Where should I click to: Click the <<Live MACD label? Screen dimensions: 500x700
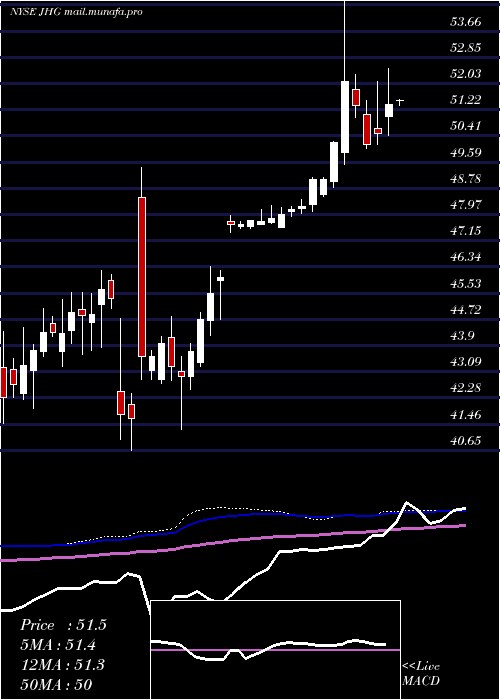(421, 673)
